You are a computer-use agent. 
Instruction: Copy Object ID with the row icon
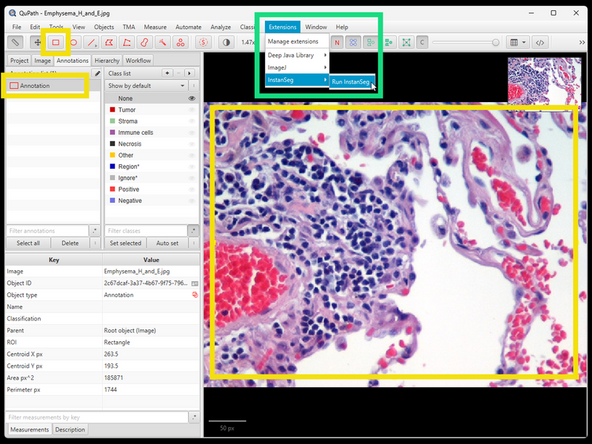[x=194, y=283]
